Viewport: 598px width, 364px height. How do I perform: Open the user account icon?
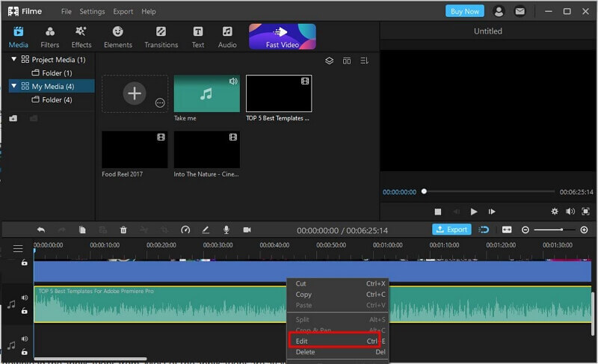pyautogui.click(x=499, y=11)
